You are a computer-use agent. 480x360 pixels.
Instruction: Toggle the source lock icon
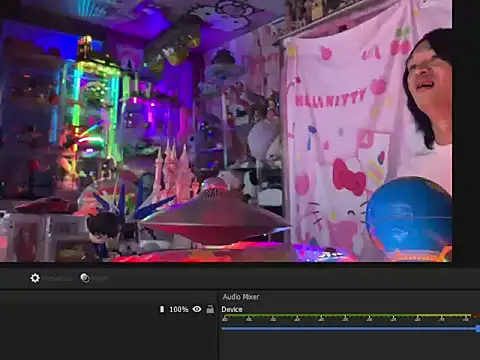(210, 309)
